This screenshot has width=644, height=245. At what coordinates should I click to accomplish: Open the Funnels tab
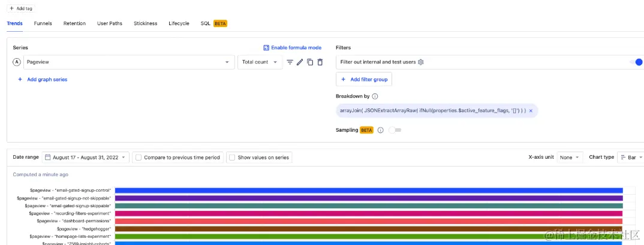tap(43, 23)
